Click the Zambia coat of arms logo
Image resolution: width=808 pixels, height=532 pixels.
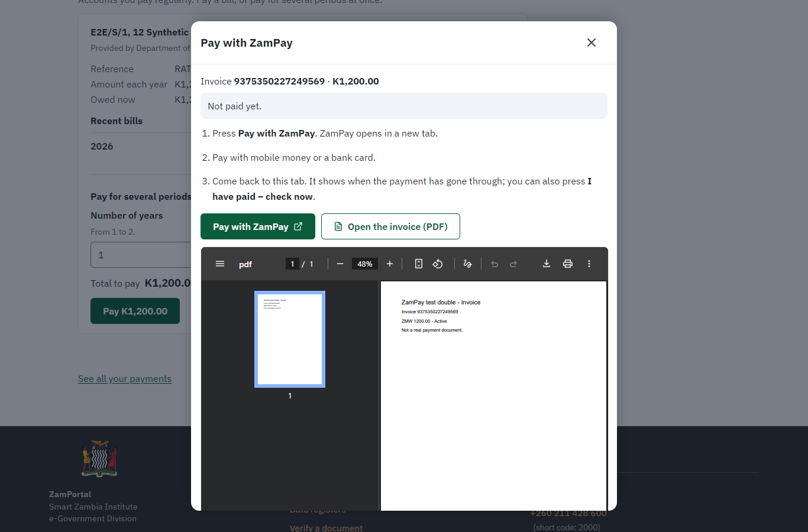point(100,459)
